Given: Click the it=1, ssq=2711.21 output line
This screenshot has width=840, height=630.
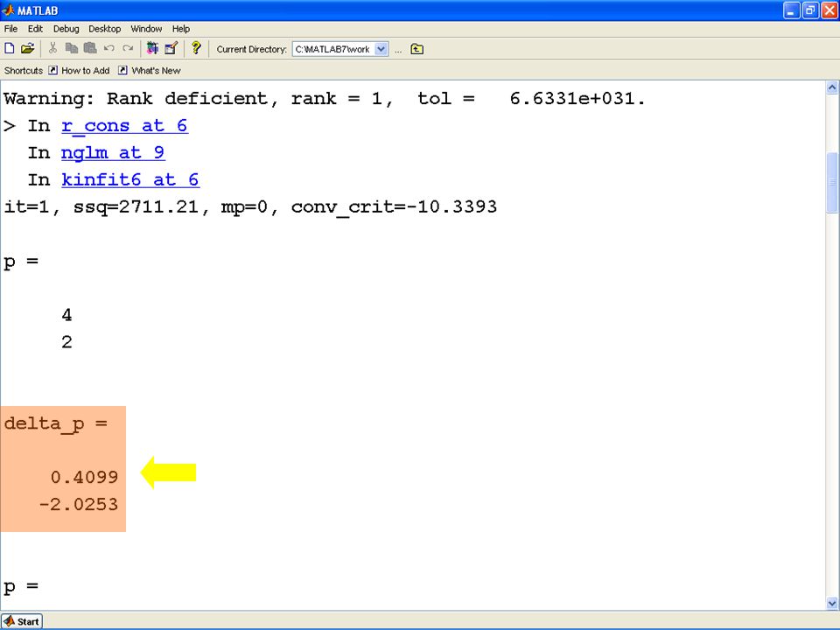Looking at the screenshot, I should (250, 207).
